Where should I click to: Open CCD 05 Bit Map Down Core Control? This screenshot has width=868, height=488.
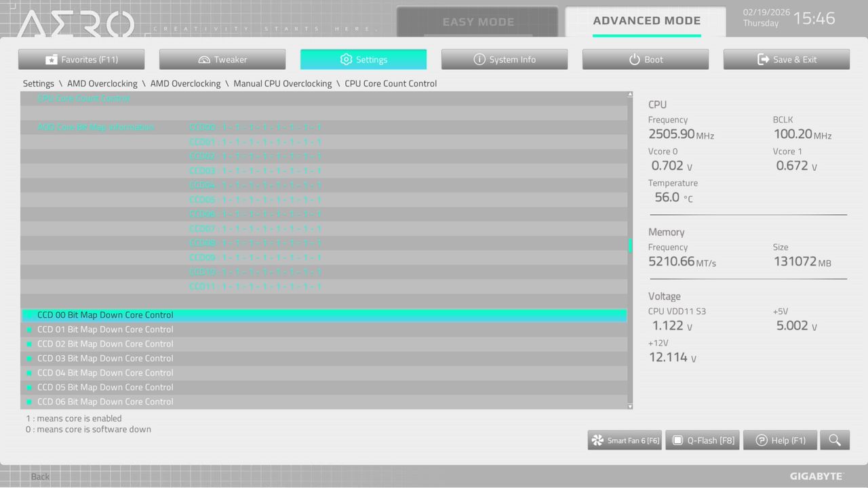coord(105,387)
